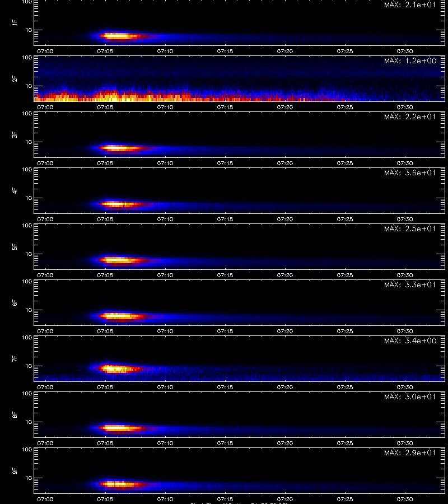Click the bright burst peak in panel 1F spectrogram

[x=117, y=36]
